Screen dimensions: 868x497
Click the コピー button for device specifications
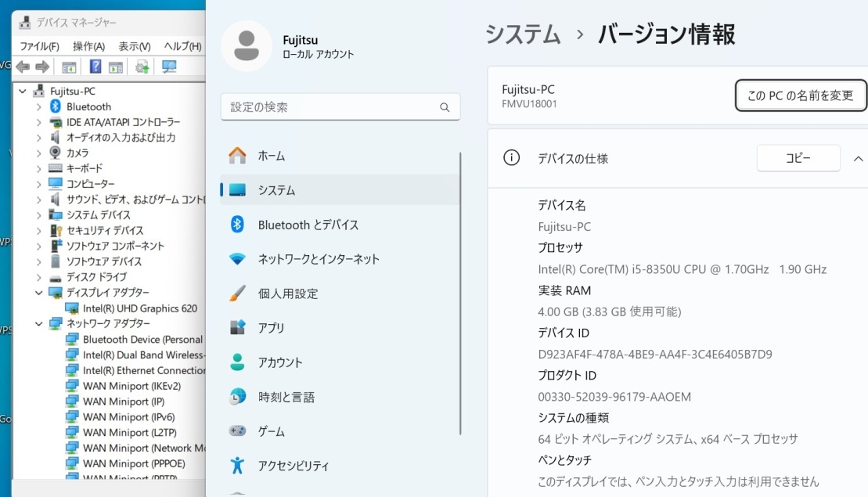tap(798, 157)
